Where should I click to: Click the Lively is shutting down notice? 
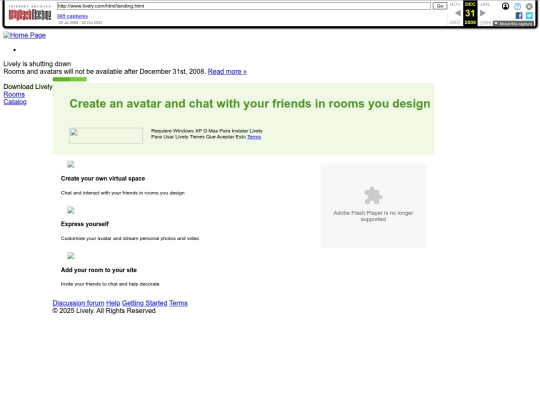37,64
